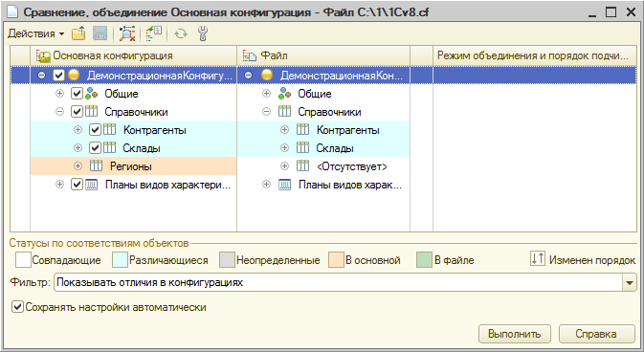Click Контрагенты table icon in main column
This screenshot has width=644, height=352.
pyautogui.click(x=110, y=130)
